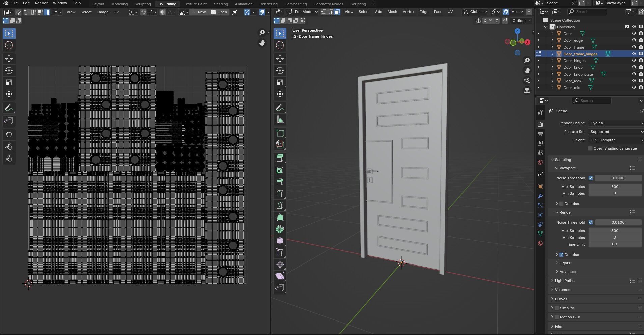644x335 pixels.
Task: Hide Door_frame_hinges with its eye icon
Action: 634,54
